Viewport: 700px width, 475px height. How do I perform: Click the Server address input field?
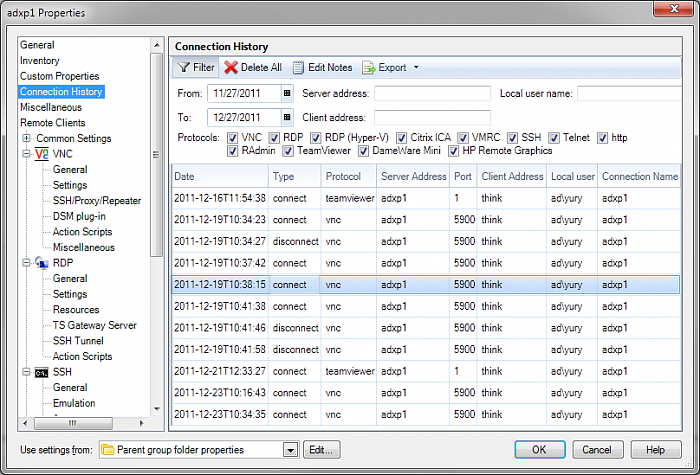432,93
